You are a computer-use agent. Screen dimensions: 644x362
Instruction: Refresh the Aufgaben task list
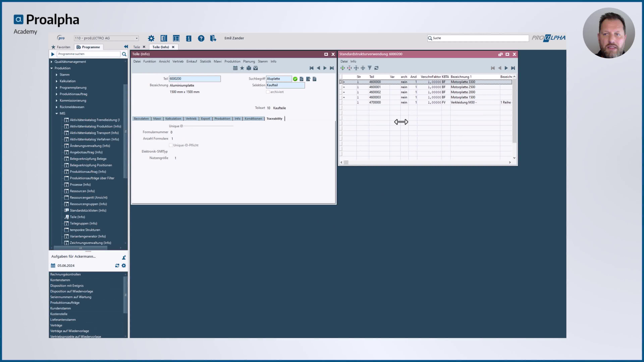click(x=117, y=266)
